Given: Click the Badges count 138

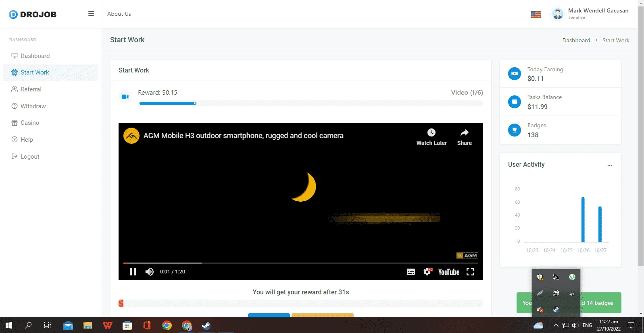Looking at the screenshot, I should (x=533, y=135).
